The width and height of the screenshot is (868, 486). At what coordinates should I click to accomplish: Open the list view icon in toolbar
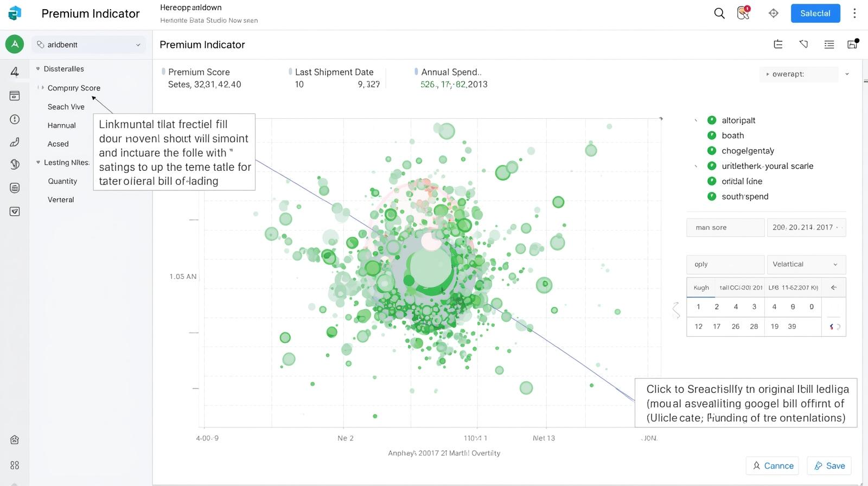[829, 44]
